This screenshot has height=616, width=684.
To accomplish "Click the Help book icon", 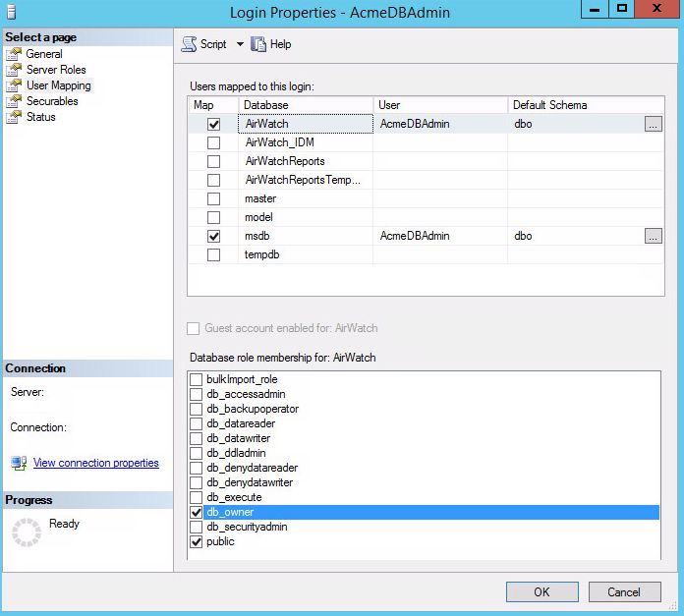I will [x=257, y=44].
